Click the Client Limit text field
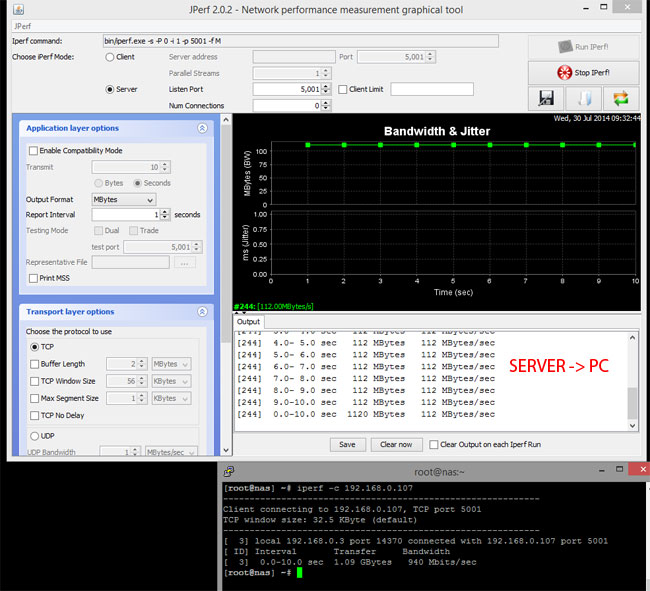650x591 pixels. (x=432, y=89)
